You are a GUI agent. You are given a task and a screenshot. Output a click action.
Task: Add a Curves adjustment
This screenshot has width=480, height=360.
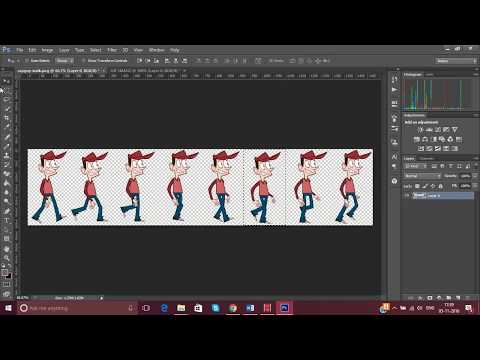[x=438, y=130]
